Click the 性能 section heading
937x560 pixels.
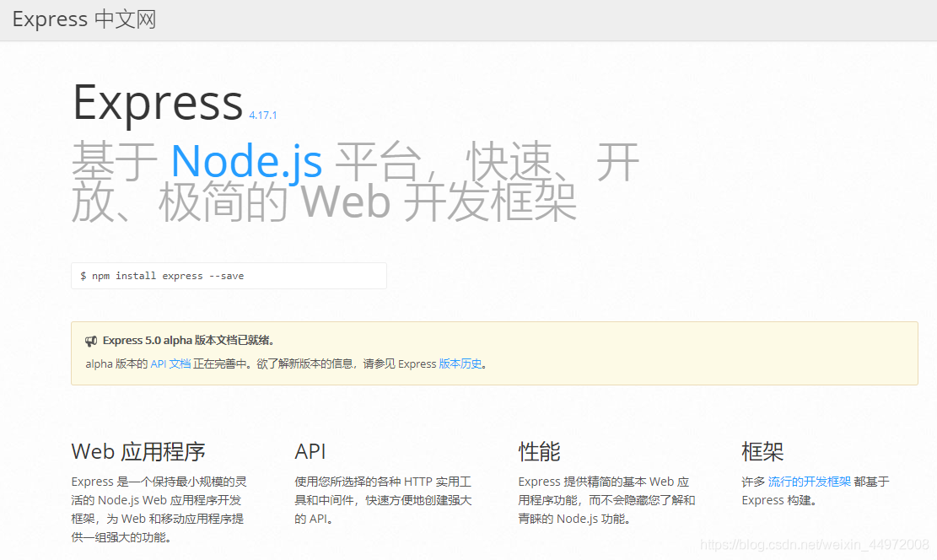pyautogui.click(x=539, y=451)
